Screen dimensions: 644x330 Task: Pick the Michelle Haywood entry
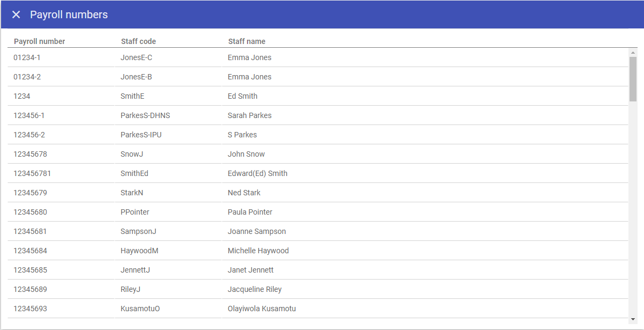point(258,251)
